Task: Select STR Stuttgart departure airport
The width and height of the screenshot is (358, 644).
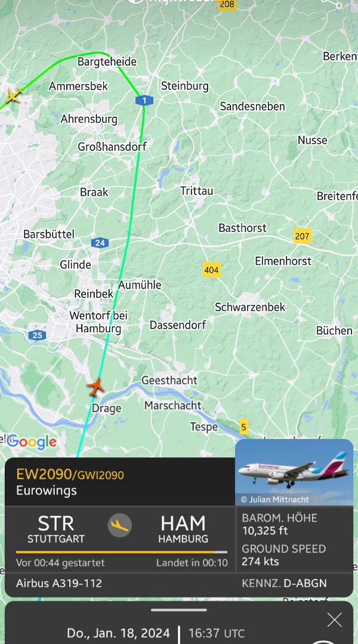Action: click(x=56, y=529)
